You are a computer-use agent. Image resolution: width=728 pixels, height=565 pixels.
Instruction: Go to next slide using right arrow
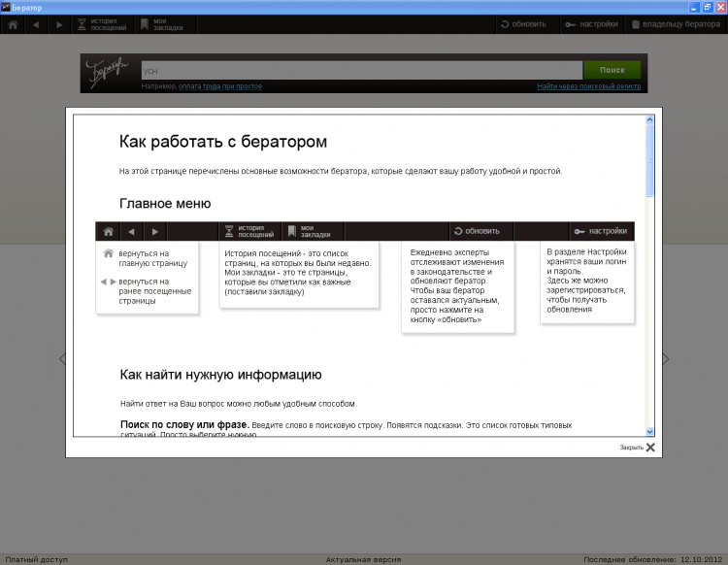666,359
